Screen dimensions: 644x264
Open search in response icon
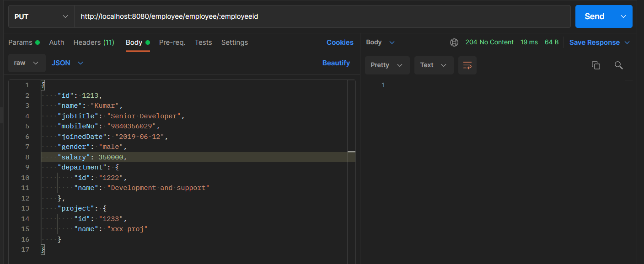pyautogui.click(x=619, y=65)
